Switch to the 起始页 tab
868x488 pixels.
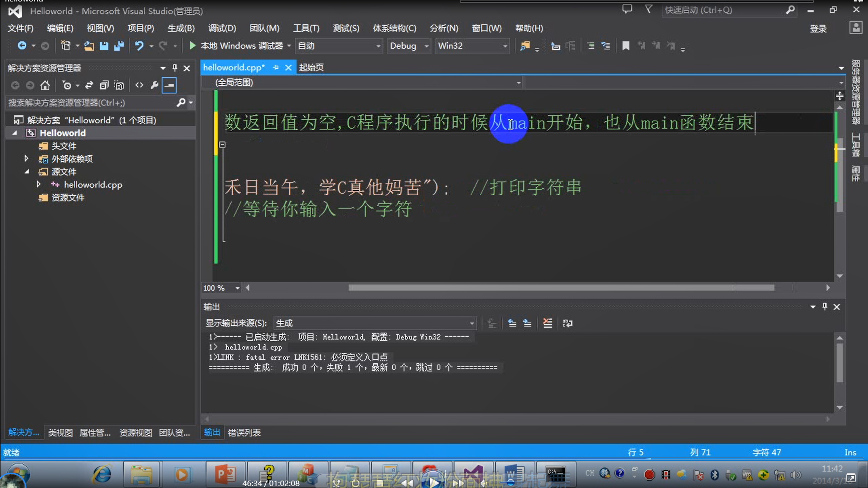(x=311, y=67)
